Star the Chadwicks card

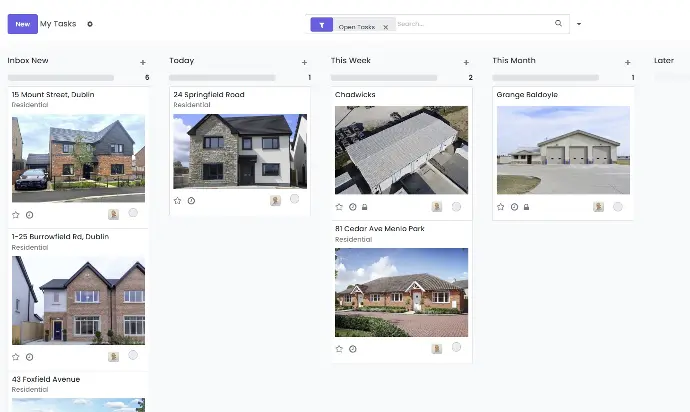(x=339, y=207)
